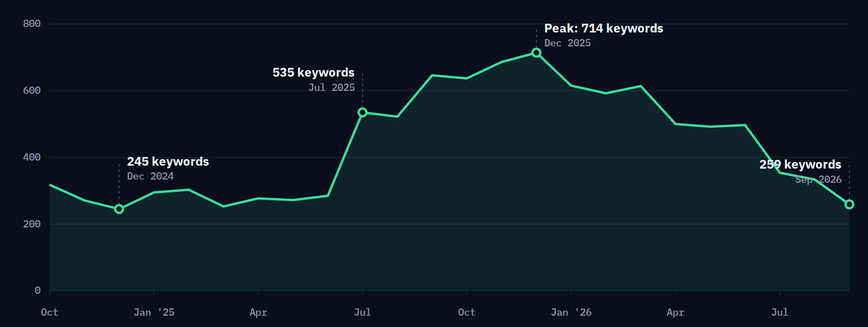Click the "Dec 2024" annotation date

point(150,176)
